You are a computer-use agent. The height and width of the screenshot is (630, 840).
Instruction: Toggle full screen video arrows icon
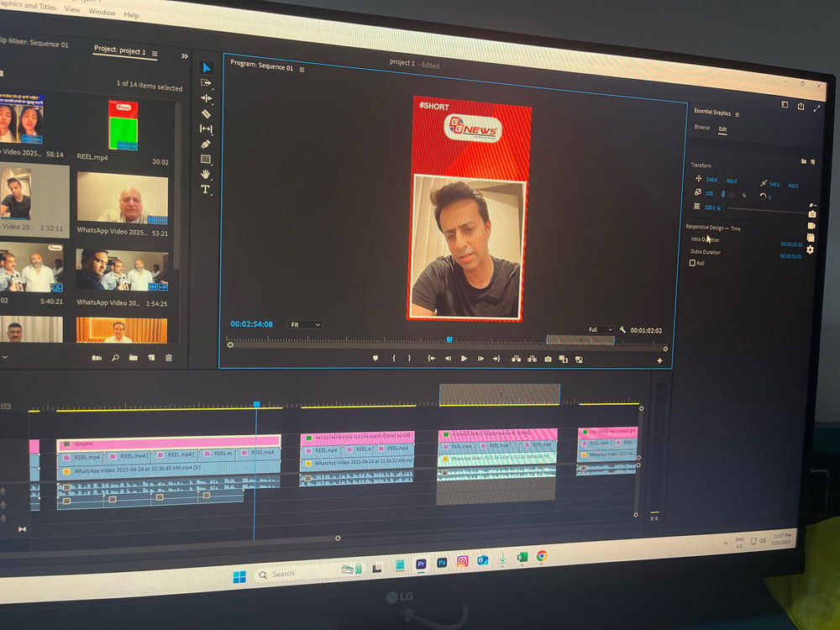[817, 108]
